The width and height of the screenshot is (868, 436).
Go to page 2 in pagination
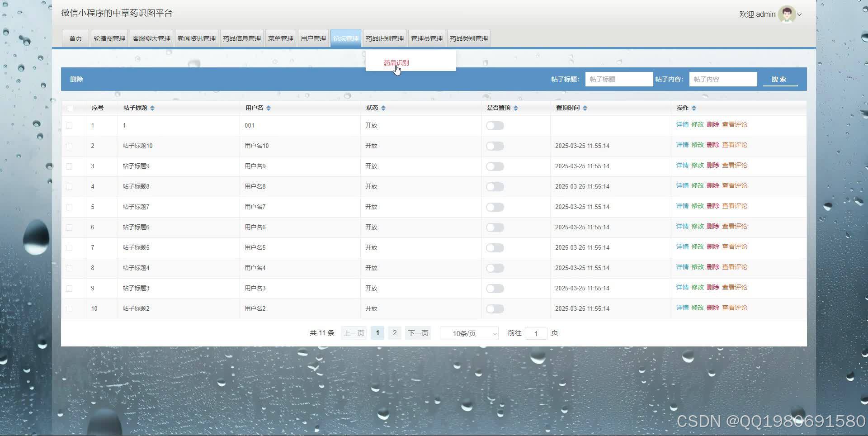pyautogui.click(x=394, y=333)
